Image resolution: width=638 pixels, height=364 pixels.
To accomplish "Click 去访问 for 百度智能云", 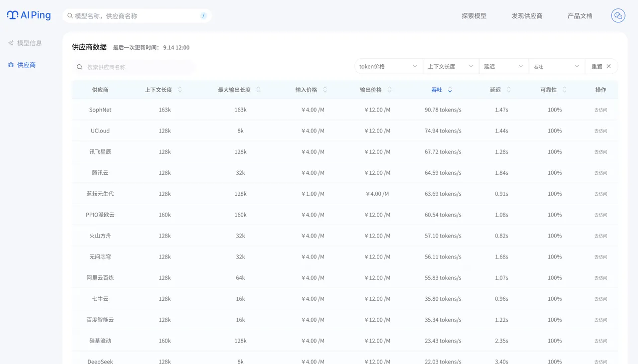I will 601,320.
